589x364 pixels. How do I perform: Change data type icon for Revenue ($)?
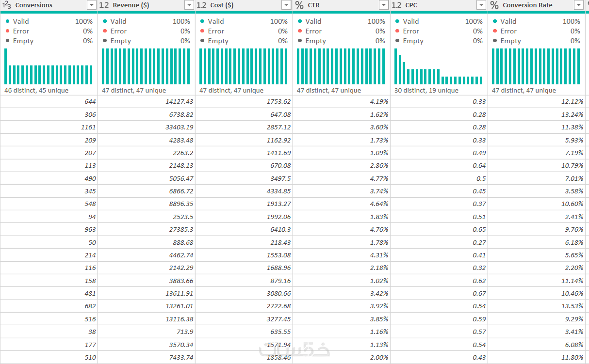104,5
